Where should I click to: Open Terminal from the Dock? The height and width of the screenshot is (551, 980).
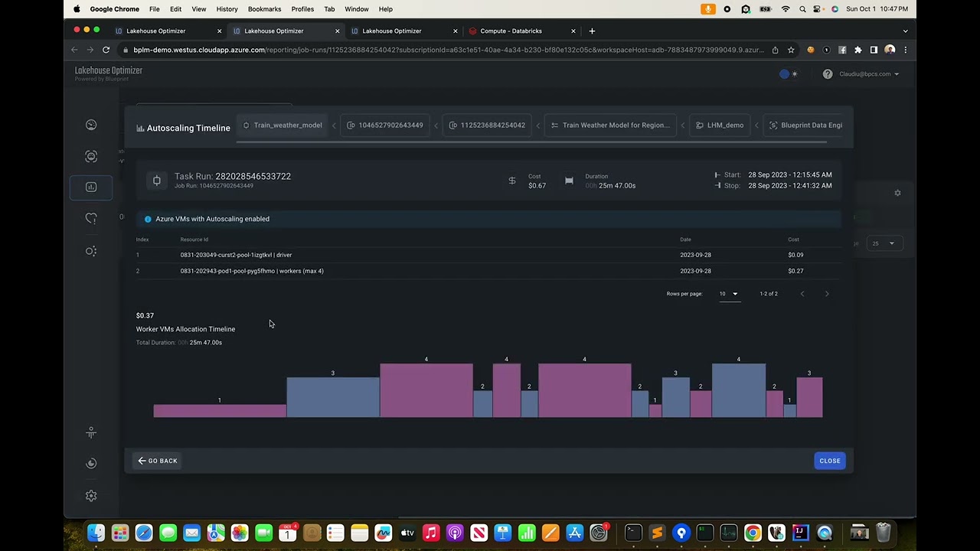click(633, 533)
